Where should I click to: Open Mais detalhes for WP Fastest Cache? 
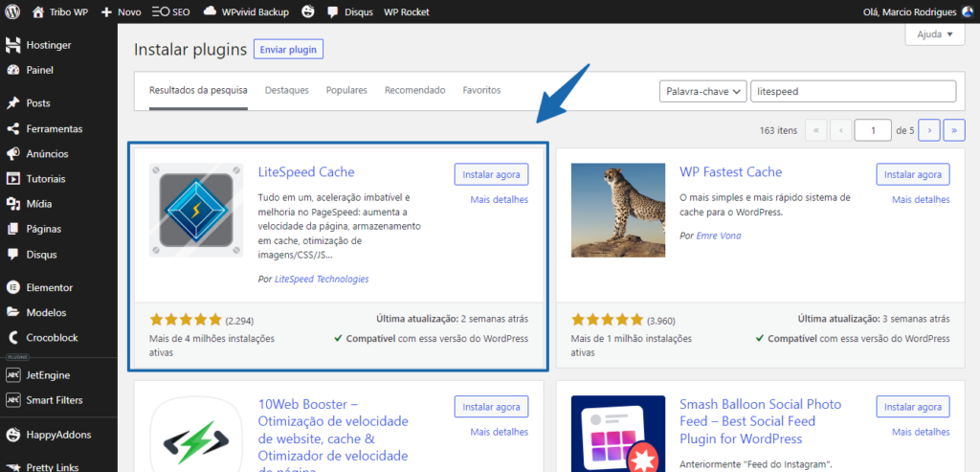coord(922,199)
